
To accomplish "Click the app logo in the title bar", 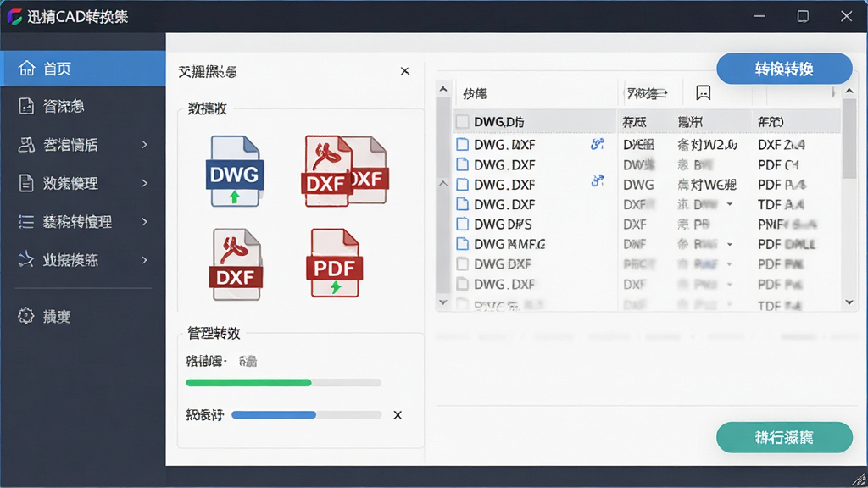I will point(15,17).
